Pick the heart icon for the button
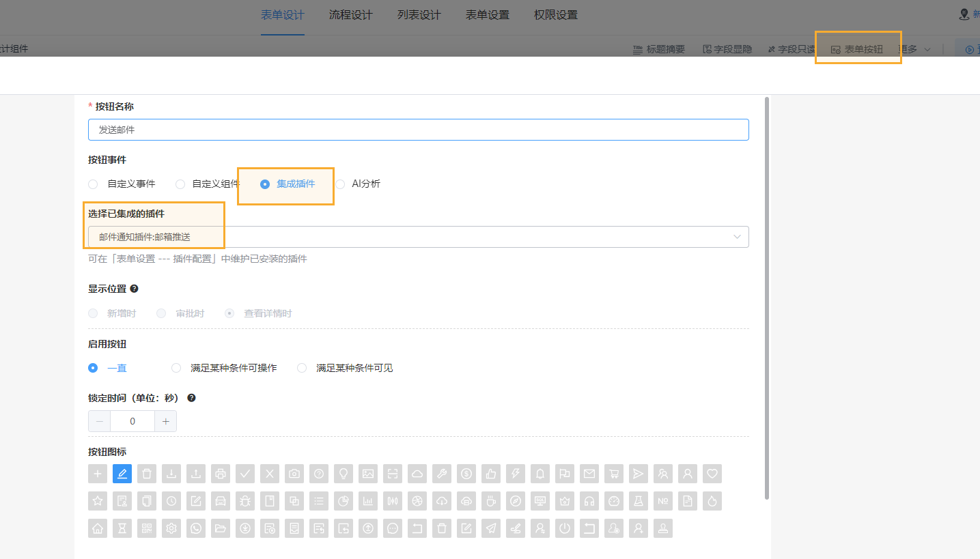 (712, 473)
